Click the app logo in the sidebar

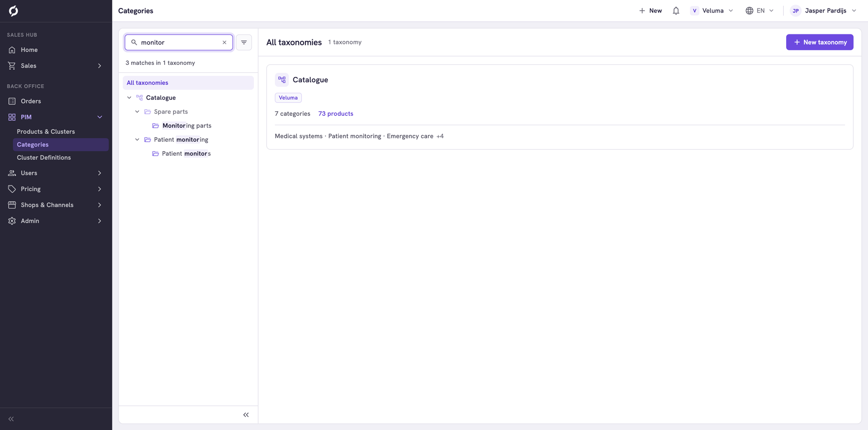pos(13,10)
